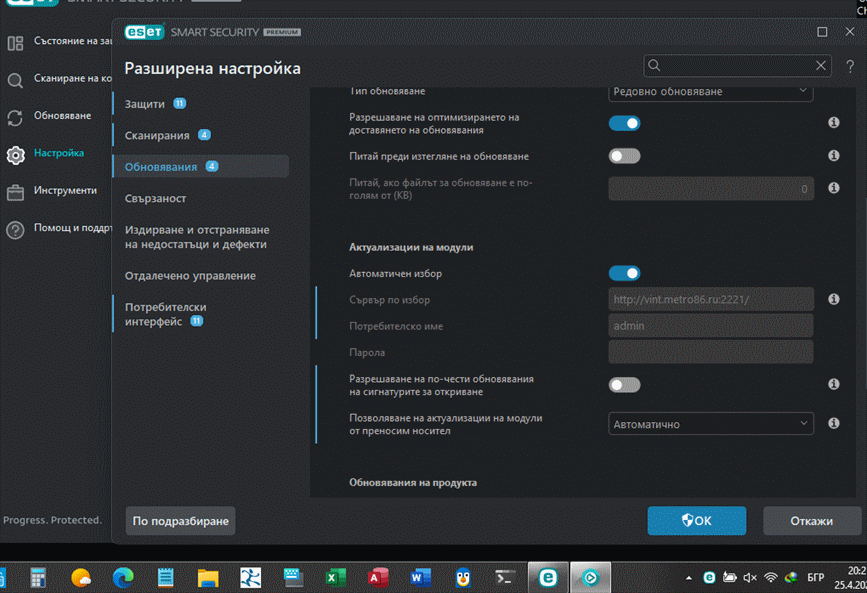Click the OK button
The image size is (867, 593).
click(697, 521)
